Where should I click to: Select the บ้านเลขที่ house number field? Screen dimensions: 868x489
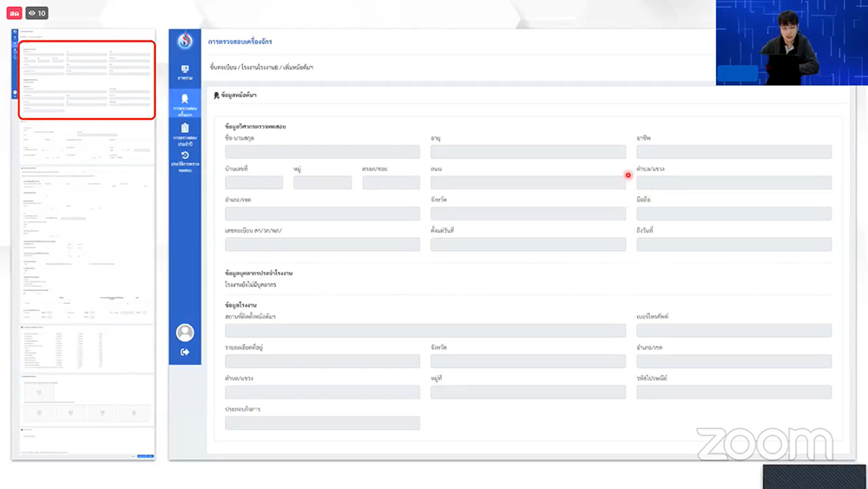click(x=253, y=183)
